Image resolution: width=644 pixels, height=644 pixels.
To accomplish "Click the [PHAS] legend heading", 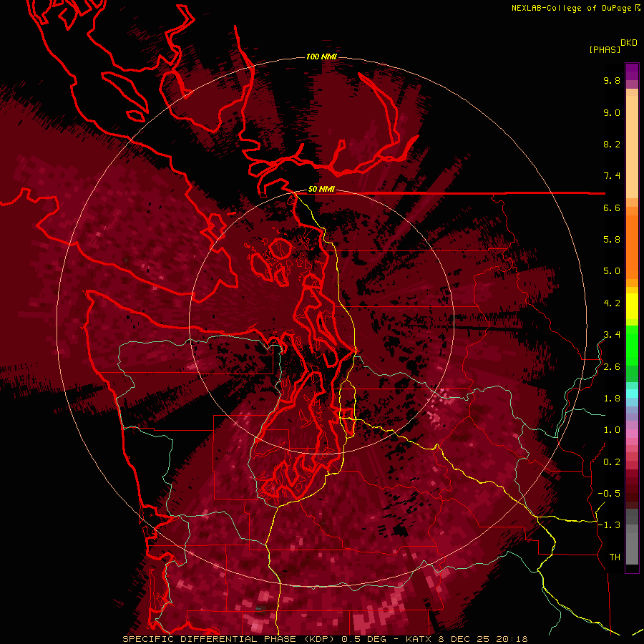I will click(605, 49).
